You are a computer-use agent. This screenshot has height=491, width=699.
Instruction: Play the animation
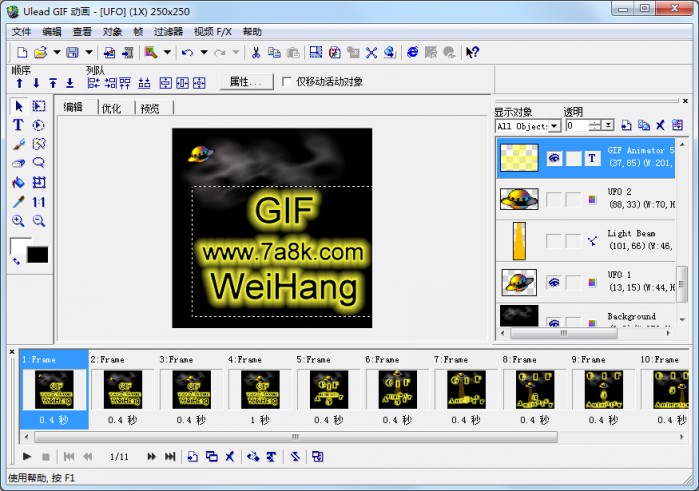click(27, 456)
